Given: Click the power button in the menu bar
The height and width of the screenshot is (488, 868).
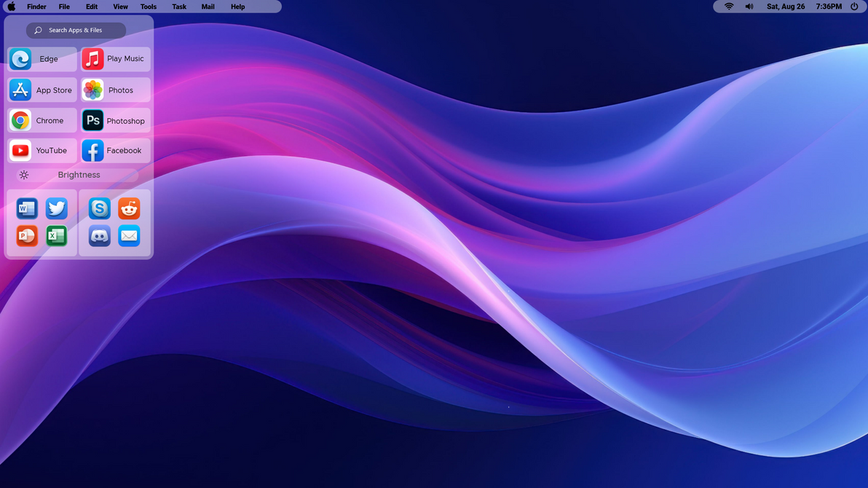Looking at the screenshot, I should (x=854, y=7).
